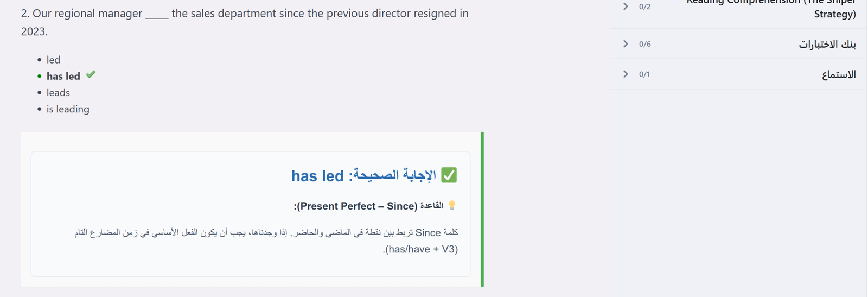Screen dimensions: 868x297
Task: Select the "led" answer option
Action: 53,60
